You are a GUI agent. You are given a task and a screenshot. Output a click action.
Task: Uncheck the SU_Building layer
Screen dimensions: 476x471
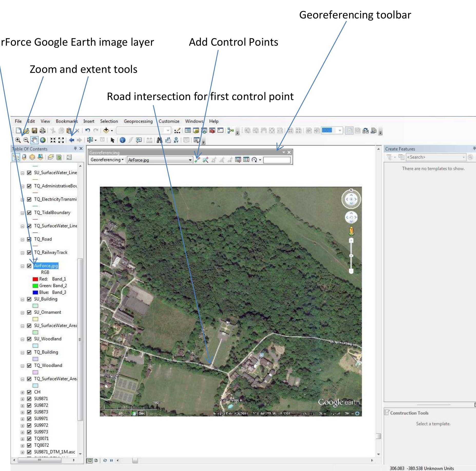pos(29,299)
